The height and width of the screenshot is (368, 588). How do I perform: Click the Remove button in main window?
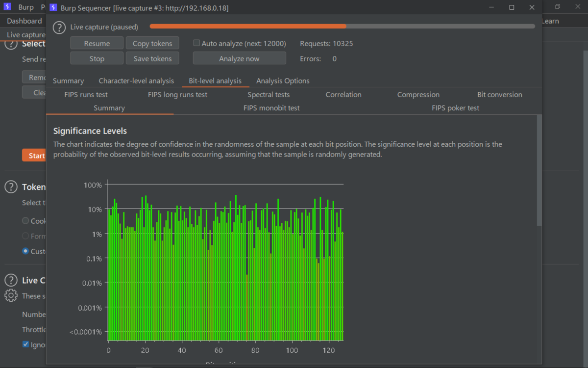pos(34,77)
